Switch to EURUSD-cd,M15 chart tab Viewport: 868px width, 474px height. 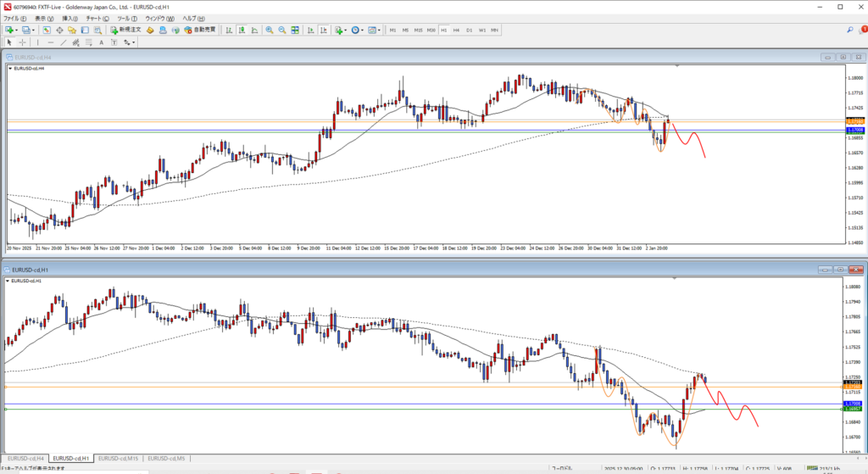[117, 458]
